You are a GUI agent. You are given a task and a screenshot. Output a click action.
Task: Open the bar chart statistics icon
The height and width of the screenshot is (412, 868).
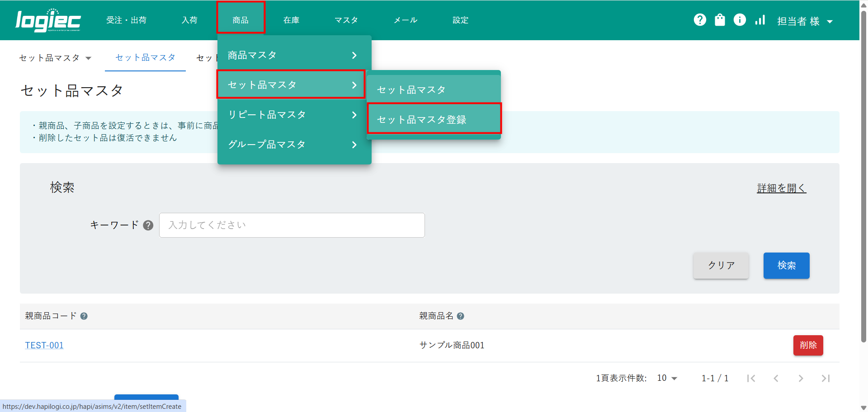760,20
